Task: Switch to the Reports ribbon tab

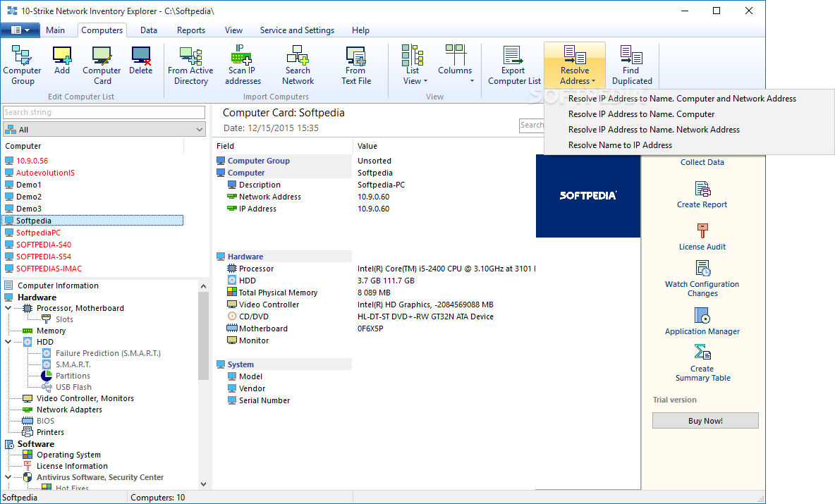Action: pos(191,30)
